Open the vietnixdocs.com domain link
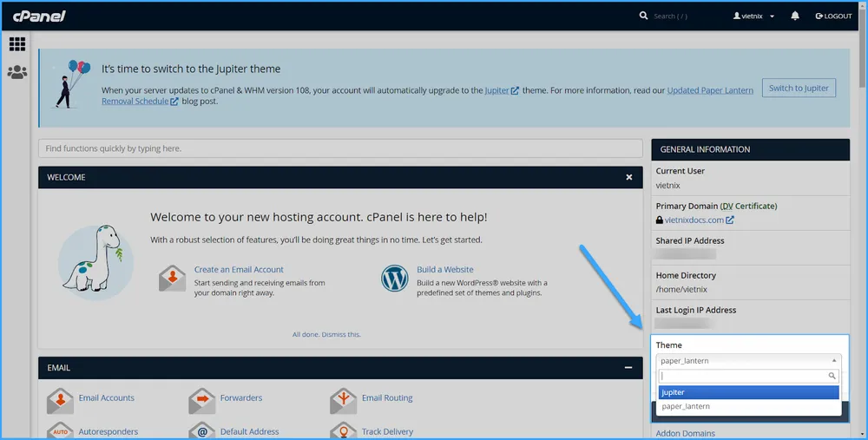 tap(696, 220)
